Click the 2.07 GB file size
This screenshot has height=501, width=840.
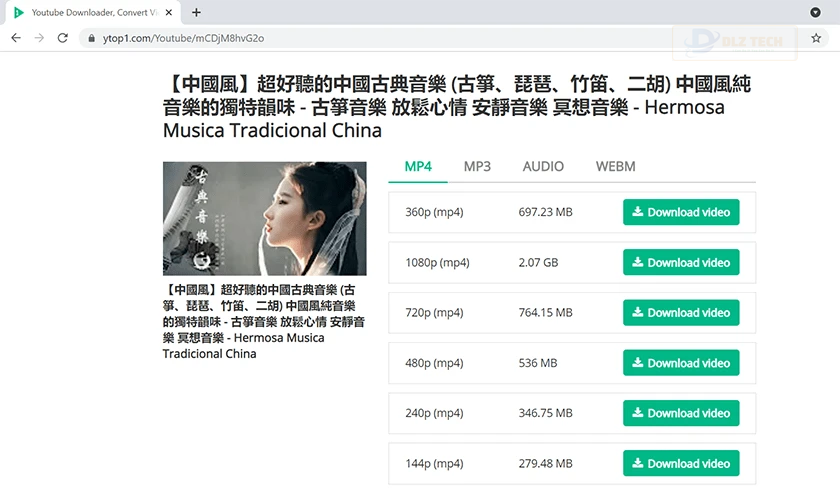coord(538,263)
